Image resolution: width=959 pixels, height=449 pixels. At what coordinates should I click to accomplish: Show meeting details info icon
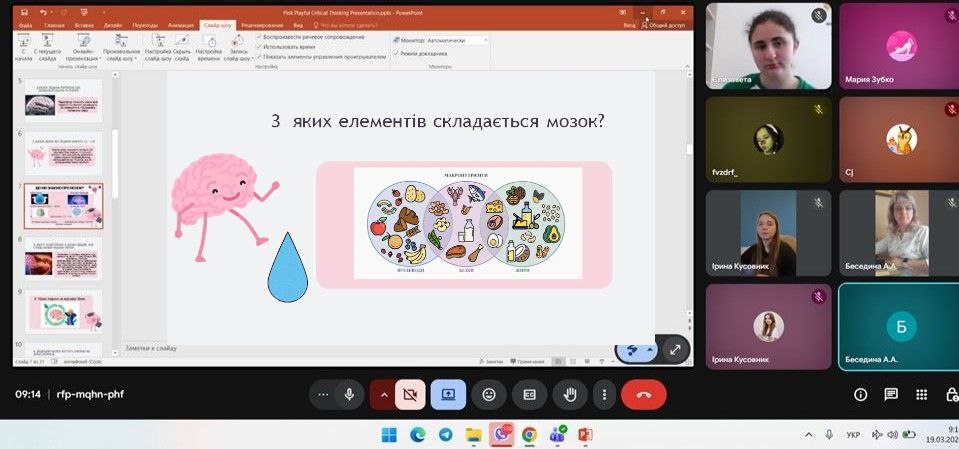[860, 395]
